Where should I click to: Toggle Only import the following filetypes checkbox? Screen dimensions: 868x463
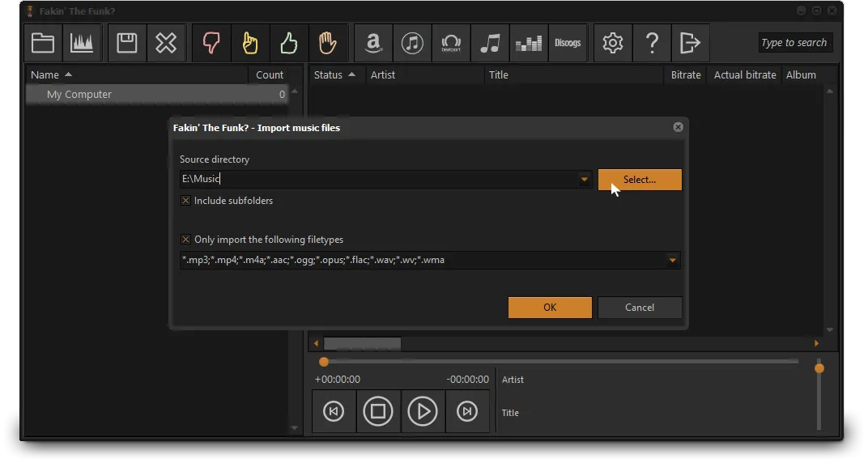186,240
